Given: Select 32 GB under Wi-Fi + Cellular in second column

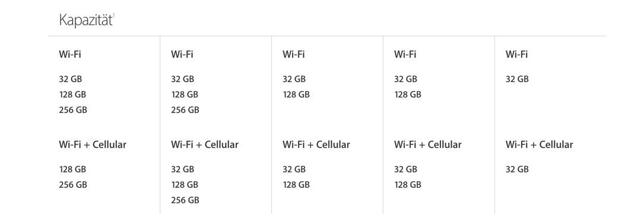Looking at the screenshot, I should (x=182, y=169).
